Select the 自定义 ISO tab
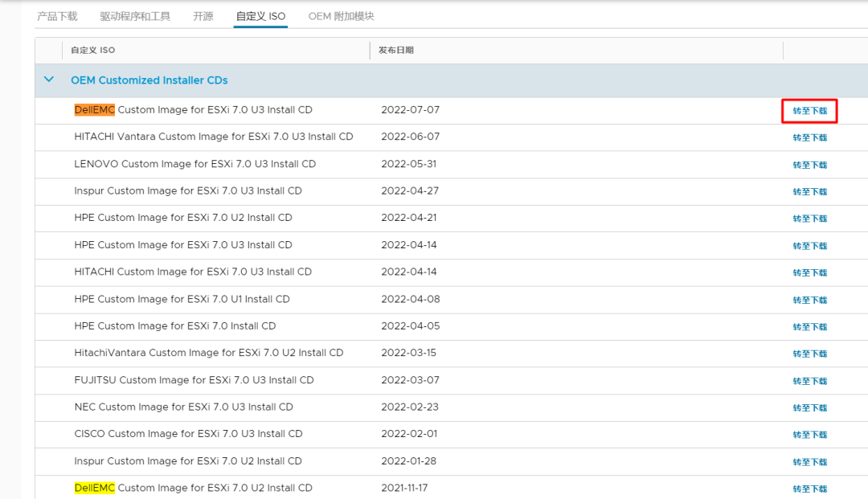Image resolution: width=868 pixels, height=499 pixels. click(x=260, y=17)
